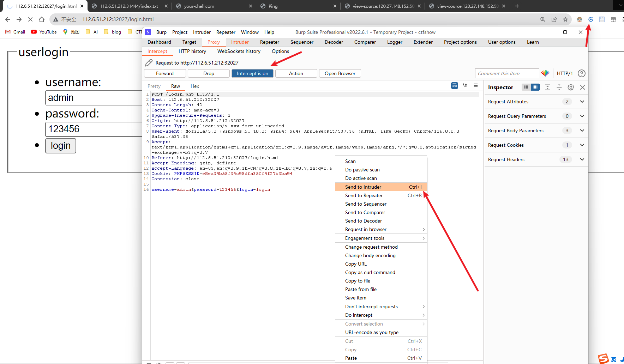Click the login button on the webpage
This screenshot has height=364, width=624.
tap(61, 146)
